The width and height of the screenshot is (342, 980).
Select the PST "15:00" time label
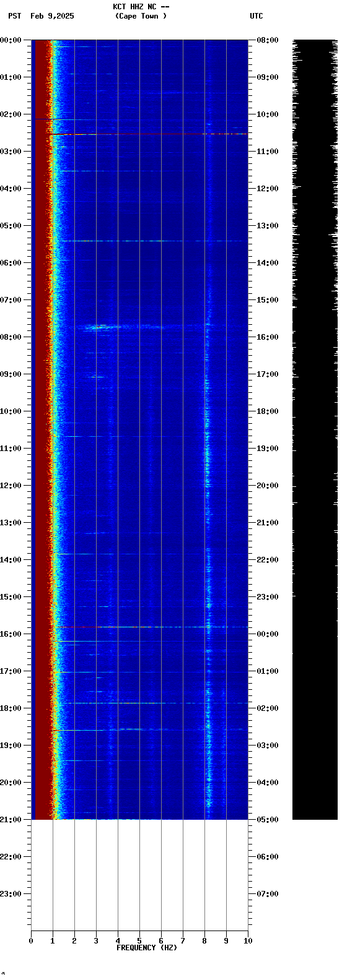11,597
